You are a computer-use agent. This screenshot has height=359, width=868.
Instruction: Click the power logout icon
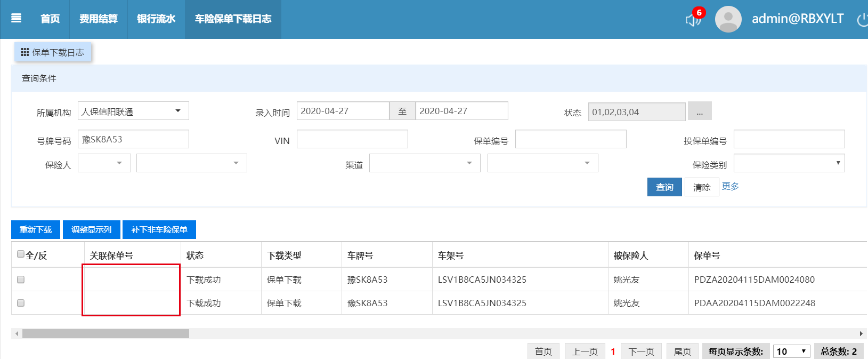coord(862,20)
